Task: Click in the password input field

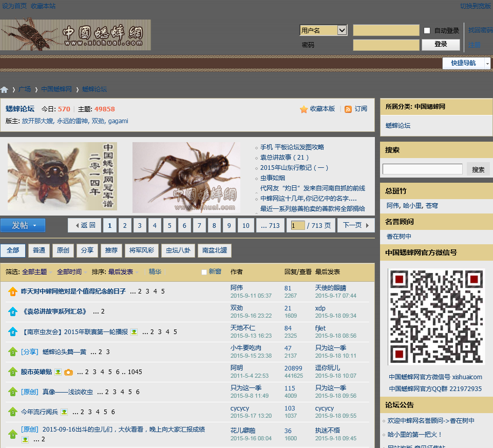Action: click(386, 45)
